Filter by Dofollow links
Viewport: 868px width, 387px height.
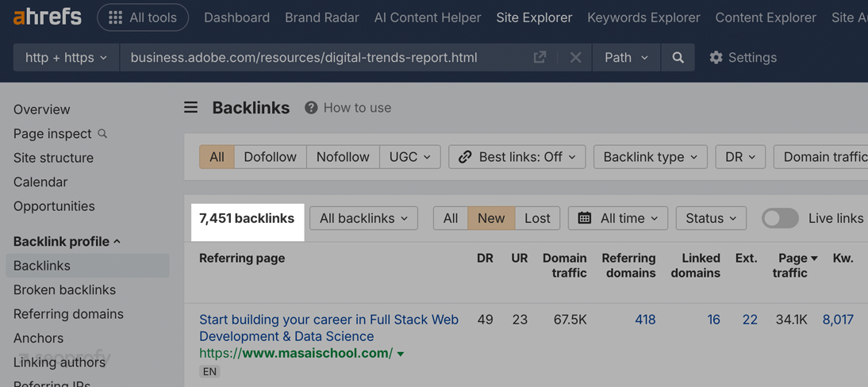tap(270, 157)
